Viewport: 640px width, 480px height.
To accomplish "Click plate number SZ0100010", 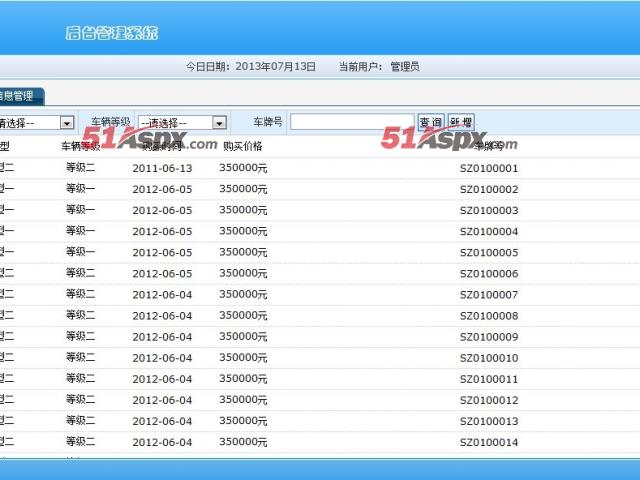I will [488, 357].
